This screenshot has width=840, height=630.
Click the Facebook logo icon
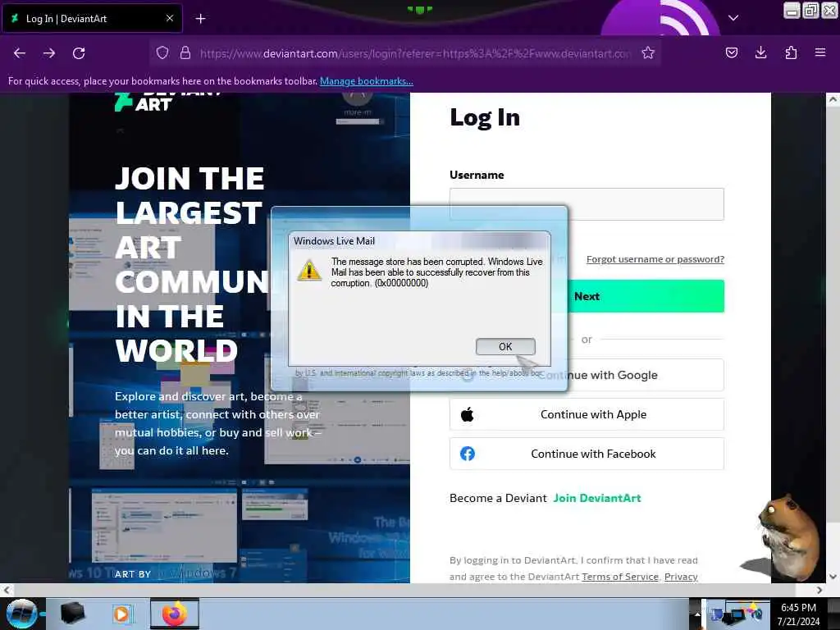[x=467, y=454]
